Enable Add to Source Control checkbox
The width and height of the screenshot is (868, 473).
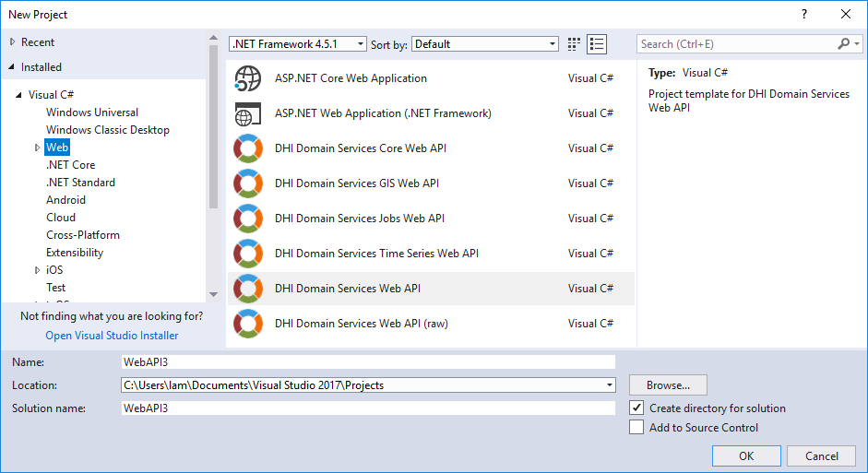(x=636, y=428)
